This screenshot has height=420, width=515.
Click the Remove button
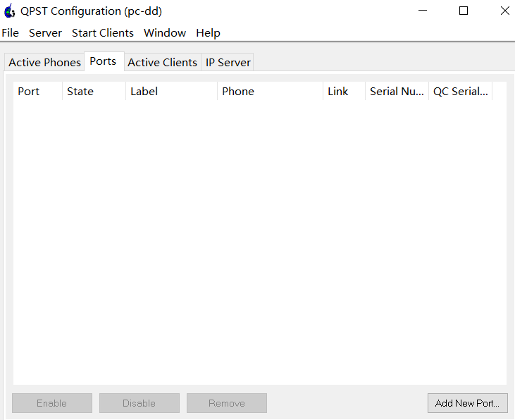click(x=227, y=403)
